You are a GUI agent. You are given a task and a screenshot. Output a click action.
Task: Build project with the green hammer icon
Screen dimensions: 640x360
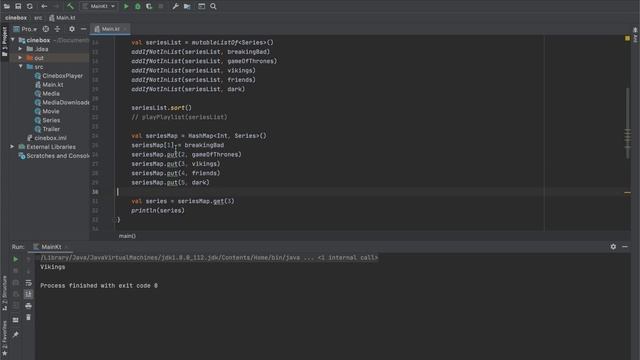70,6
